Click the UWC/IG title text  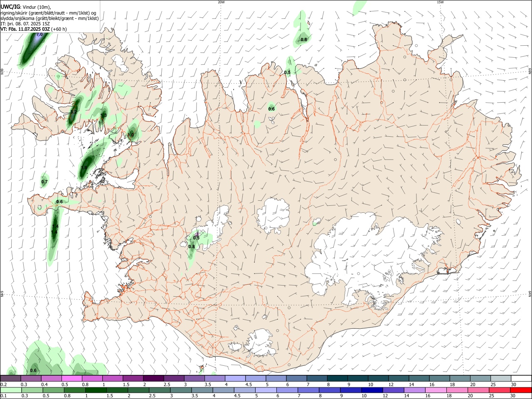click(x=10, y=7)
